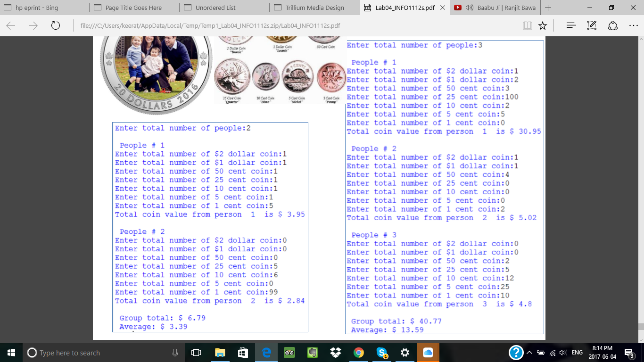The image size is (644, 362).
Task: Open a new tab with plus button
Action: pyautogui.click(x=548, y=8)
